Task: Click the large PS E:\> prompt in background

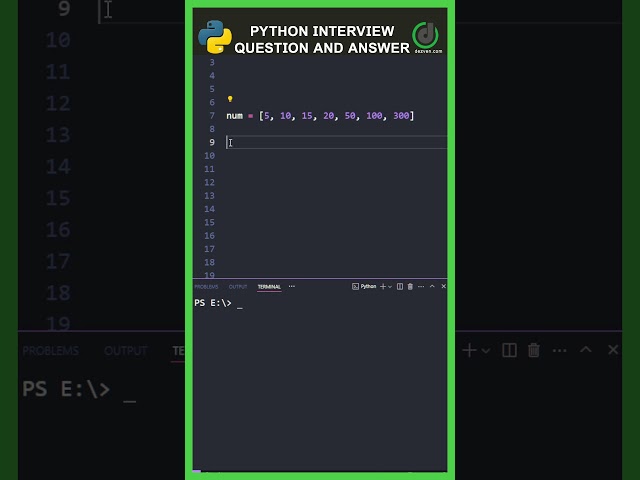Action: [66, 389]
